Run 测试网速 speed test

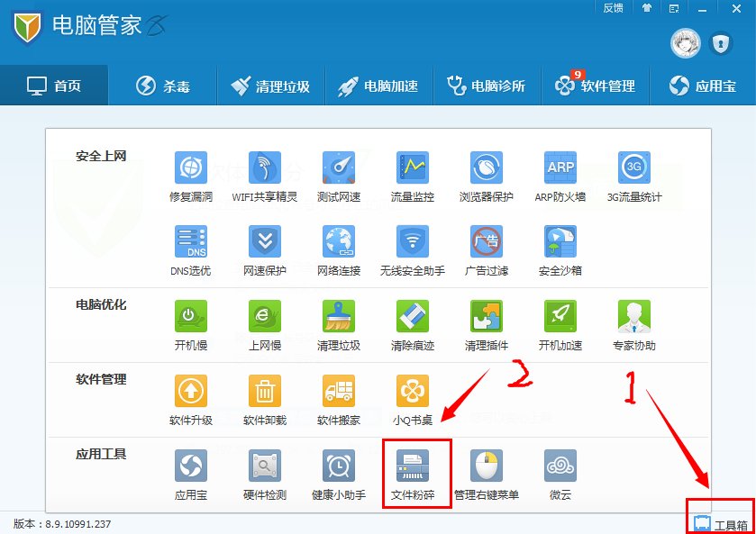point(338,169)
